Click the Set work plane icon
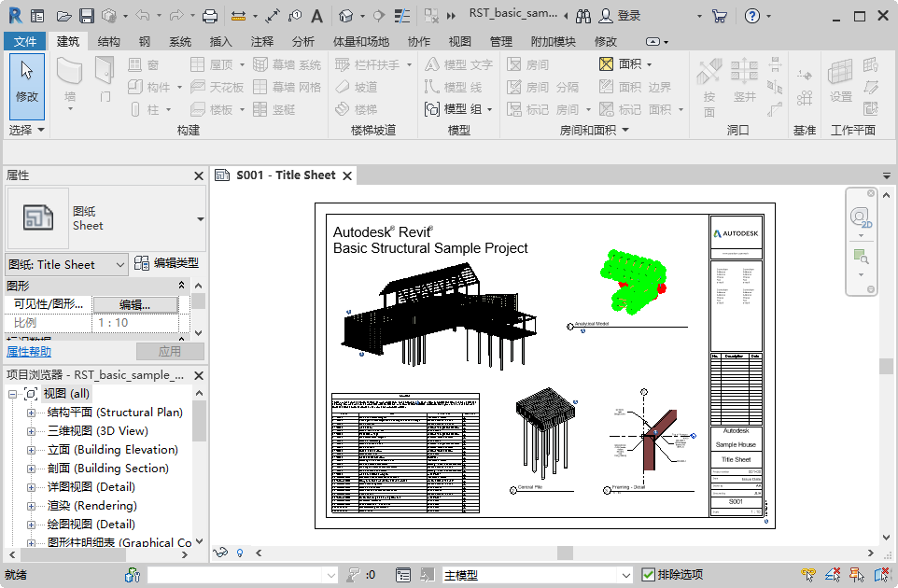The height and width of the screenshot is (588, 898). (841, 72)
